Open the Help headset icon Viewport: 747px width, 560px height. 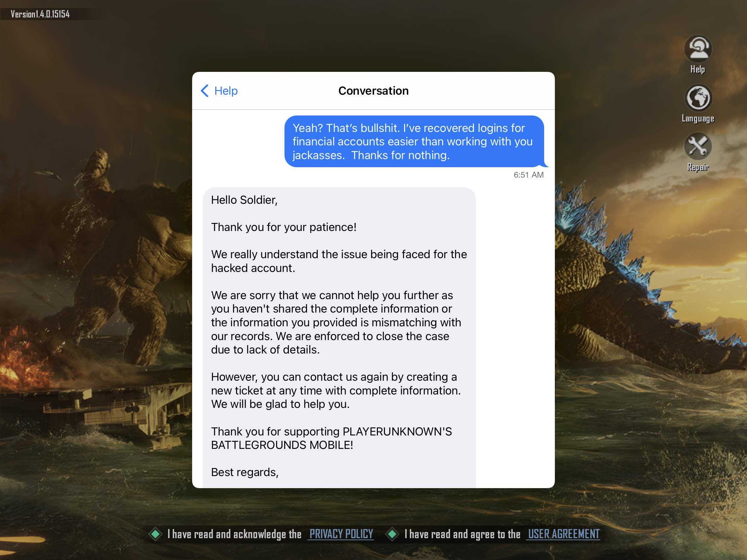[698, 49]
